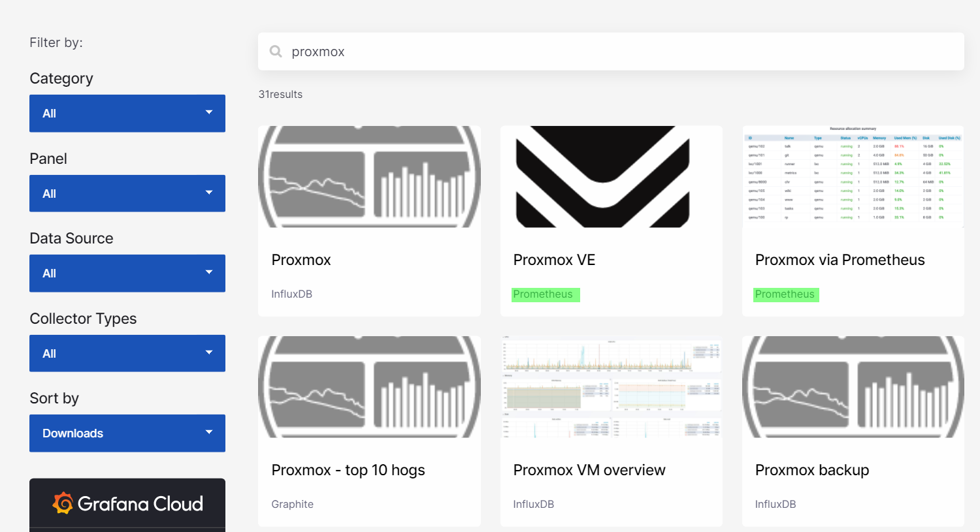Click highlighted Prometheus tag under Proxmox VE
Image resolution: width=980 pixels, height=532 pixels.
(543, 294)
